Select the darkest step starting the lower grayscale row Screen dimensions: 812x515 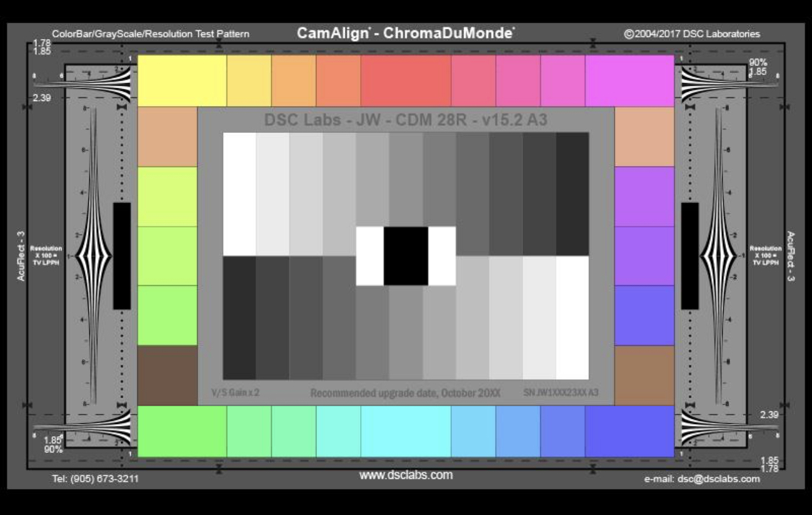pos(239,318)
